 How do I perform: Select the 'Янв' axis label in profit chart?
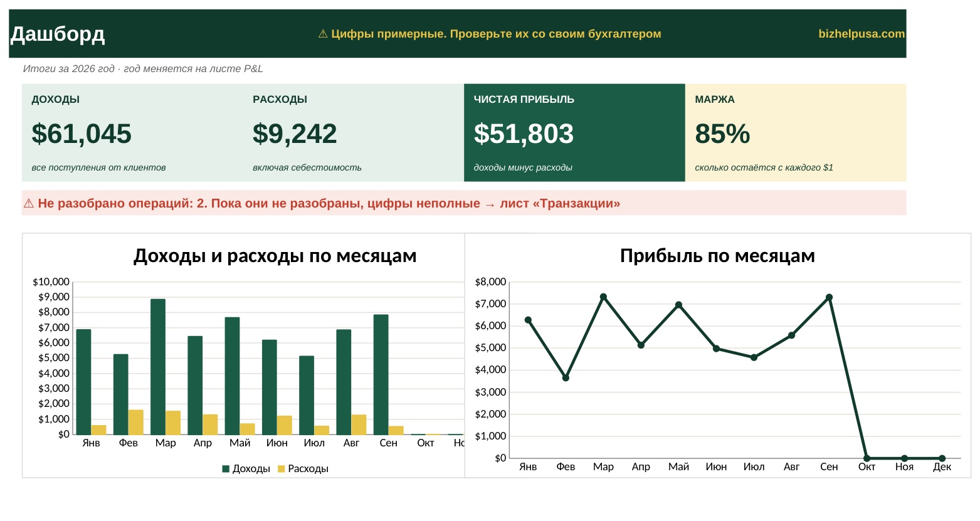pyautogui.click(x=528, y=466)
